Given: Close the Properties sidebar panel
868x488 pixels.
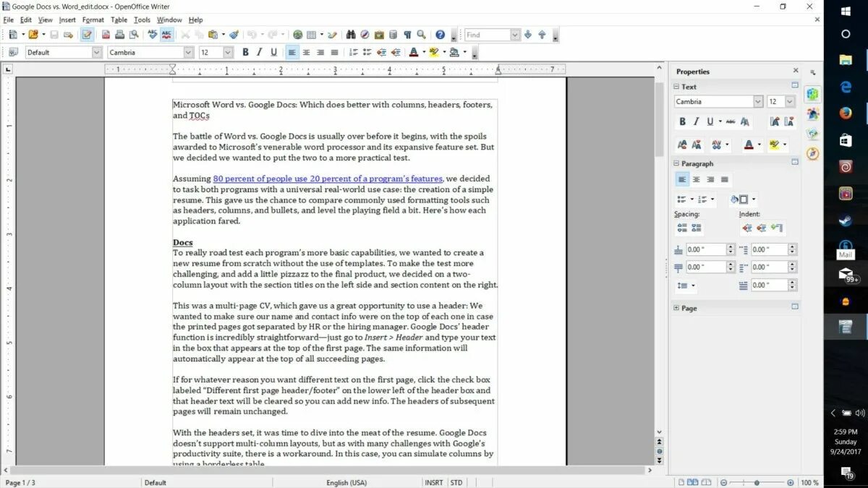Looking at the screenshot, I should point(796,71).
